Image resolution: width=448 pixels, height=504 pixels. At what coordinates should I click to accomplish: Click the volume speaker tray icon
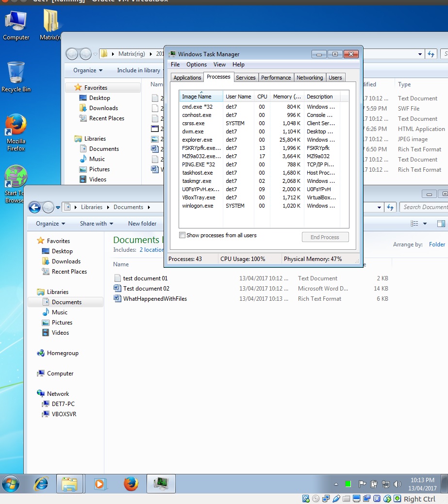point(398,484)
